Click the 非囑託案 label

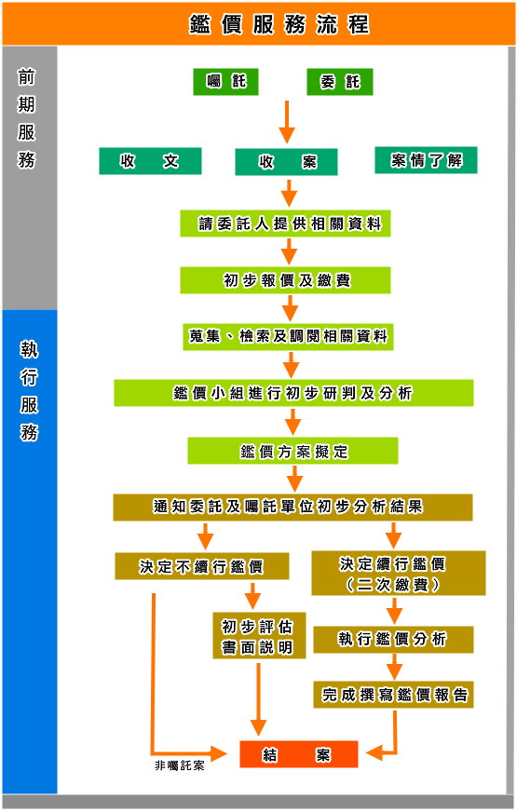pyautogui.click(x=179, y=765)
